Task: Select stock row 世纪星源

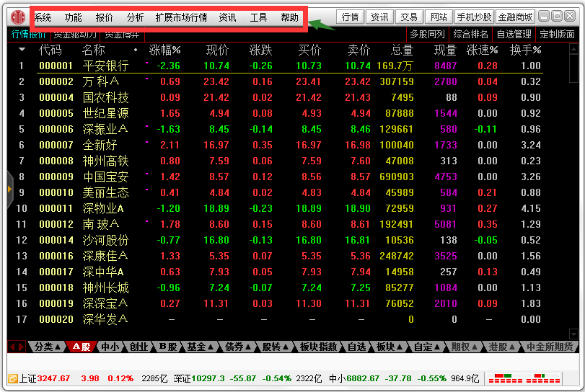Action: tap(289, 113)
